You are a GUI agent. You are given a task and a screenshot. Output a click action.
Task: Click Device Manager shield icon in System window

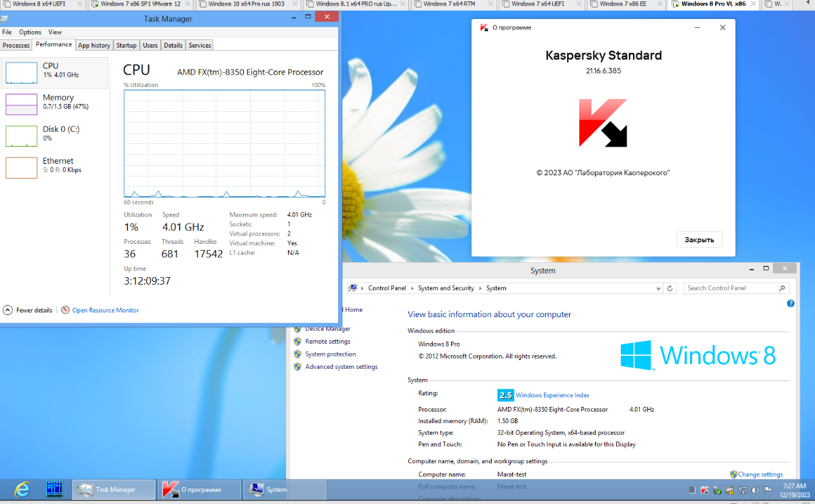pyautogui.click(x=297, y=329)
